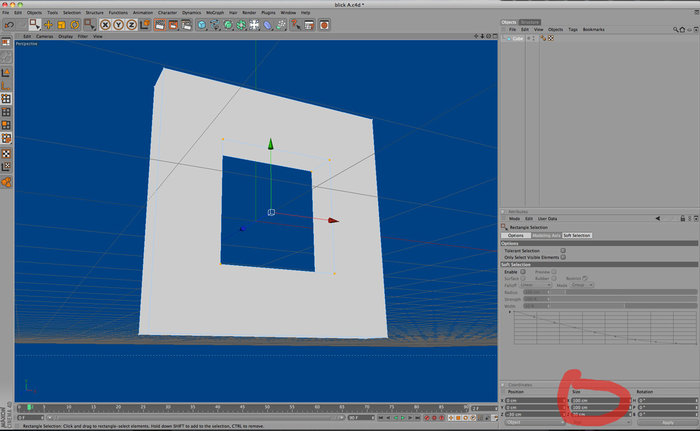The image size is (700, 431).
Task: Select the Scale tool icon
Action: pyautogui.click(x=61, y=25)
